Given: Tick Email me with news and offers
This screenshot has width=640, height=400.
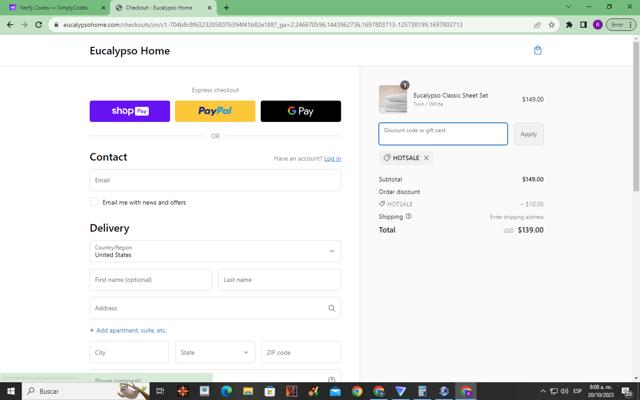Looking at the screenshot, I should (x=94, y=202).
